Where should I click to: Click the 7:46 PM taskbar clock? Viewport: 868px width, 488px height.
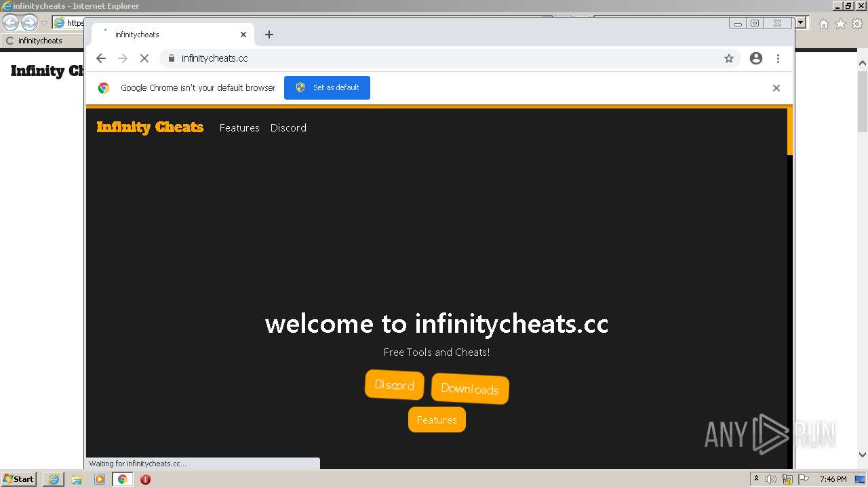pyautogui.click(x=833, y=479)
